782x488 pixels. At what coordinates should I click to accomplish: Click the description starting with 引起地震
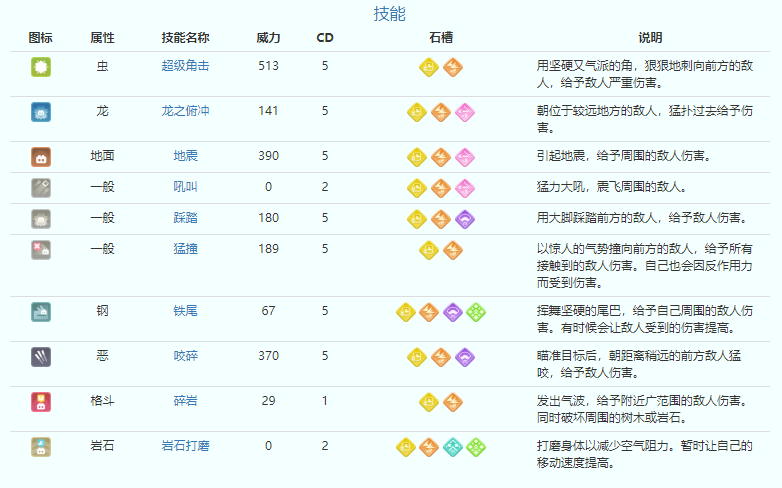coord(623,156)
